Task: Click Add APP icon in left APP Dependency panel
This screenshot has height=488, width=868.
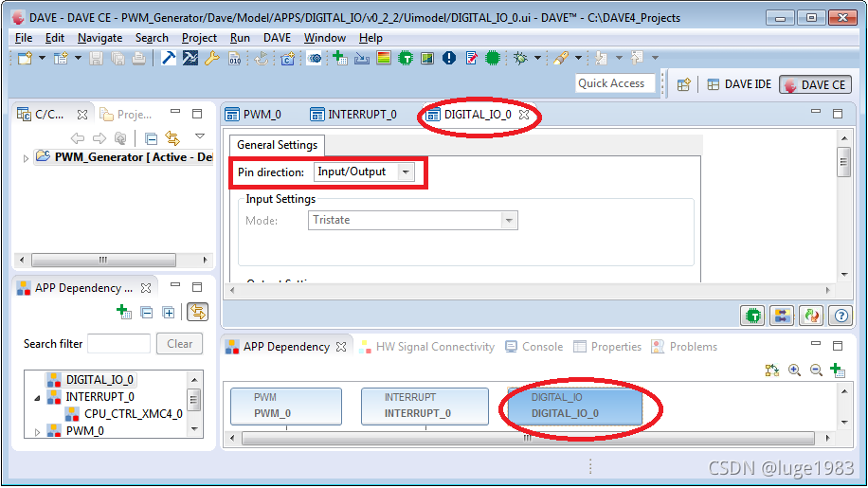Action: point(124,312)
